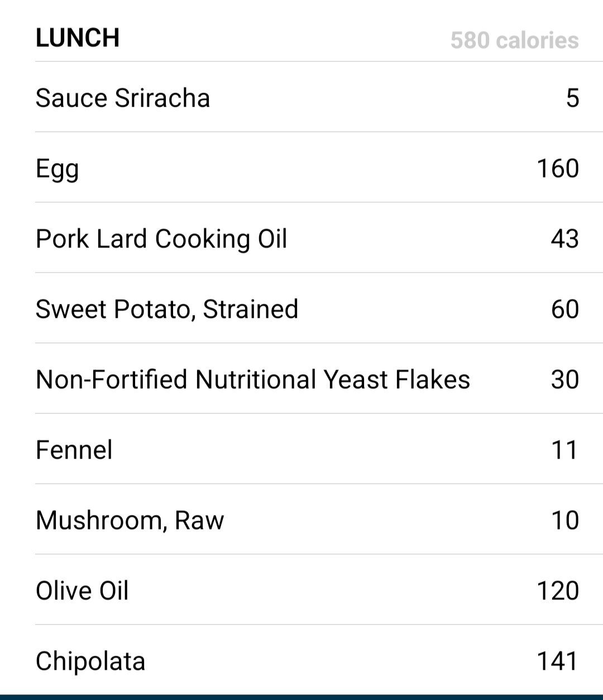The image size is (603, 700).
Task: Click the 141 calorie value for Chipolata
Action: (558, 661)
